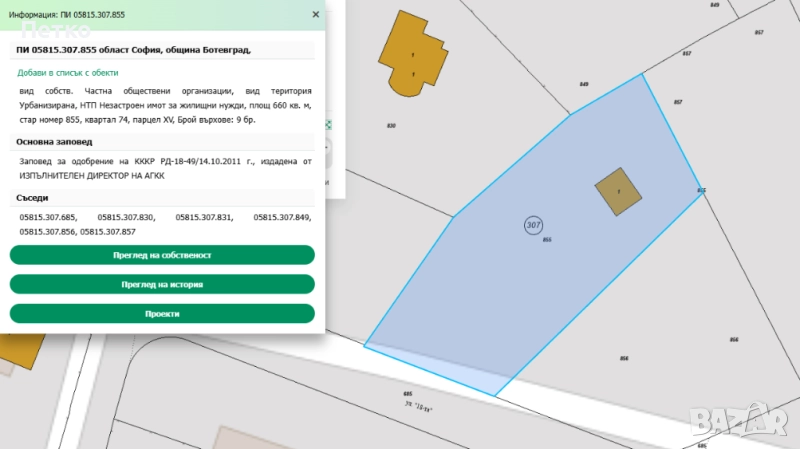The image size is (800, 449).
Task: Open 'Преглед на история' history view
Action: click(162, 284)
